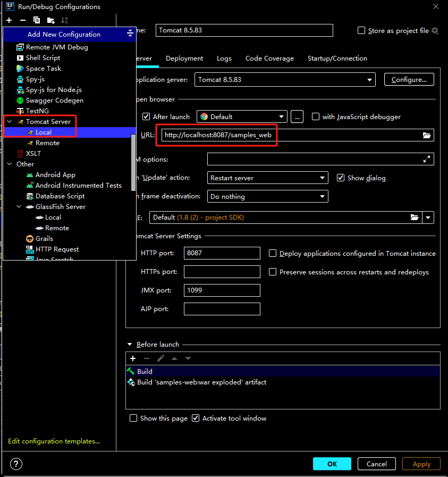This screenshot has width=448, height=477.
Task: Click the HTTP port field showing 8087
Action: pos(222,253)
